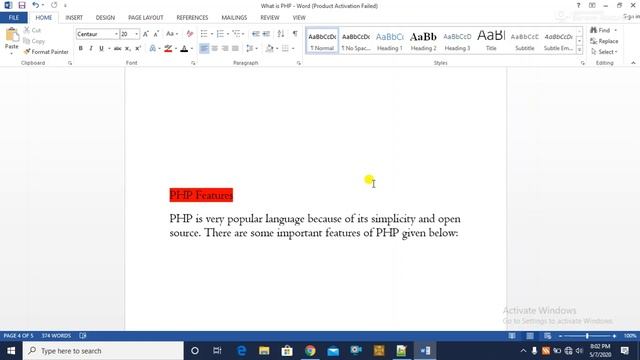Open the font size dropdown

(137, 34)
